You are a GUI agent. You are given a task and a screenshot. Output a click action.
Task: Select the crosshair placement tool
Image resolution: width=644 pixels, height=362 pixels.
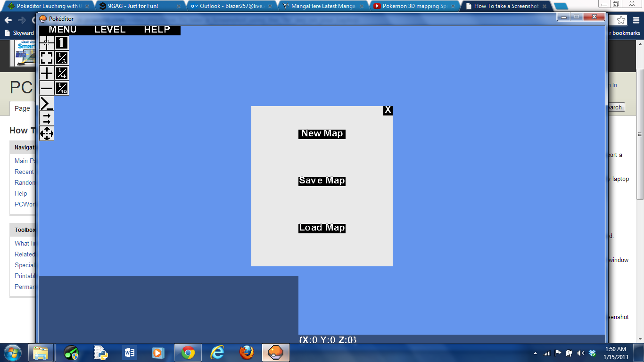click(46, 43)
